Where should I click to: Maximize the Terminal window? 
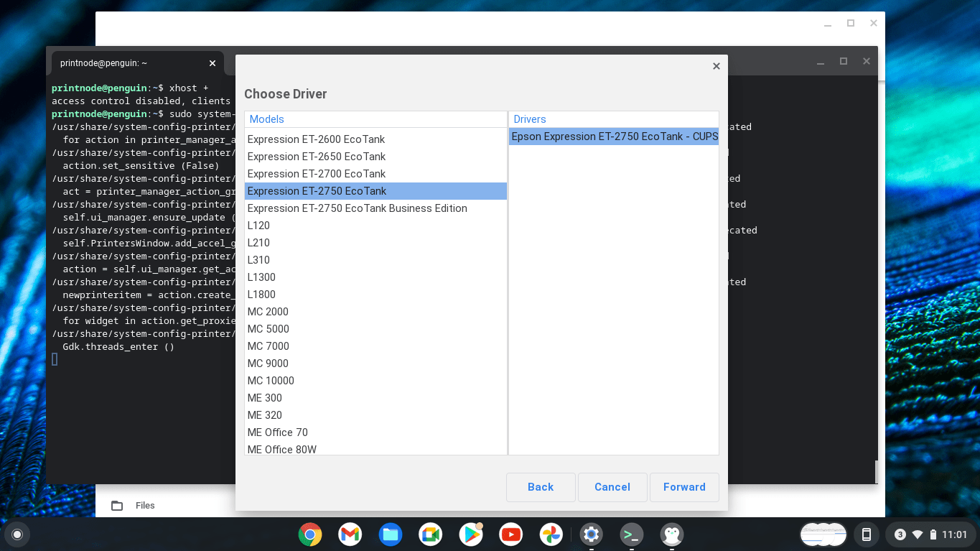click(x=844, y=61)
